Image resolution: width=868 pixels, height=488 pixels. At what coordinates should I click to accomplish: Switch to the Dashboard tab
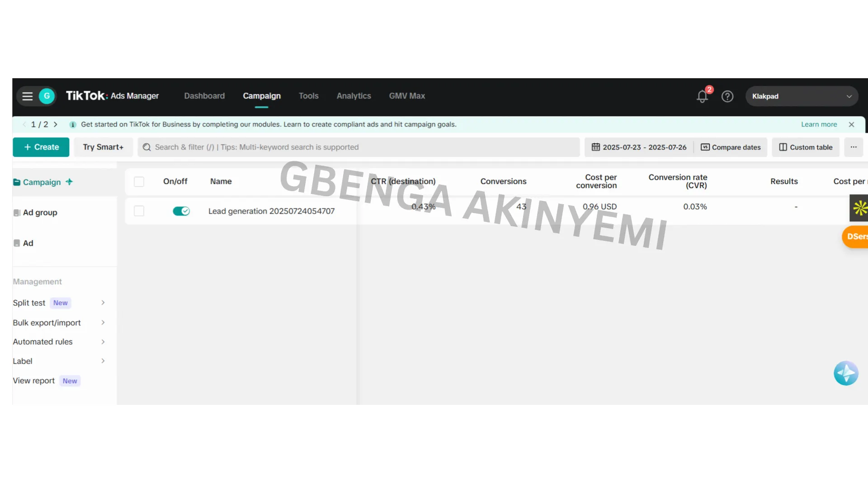tap(204, 96)
